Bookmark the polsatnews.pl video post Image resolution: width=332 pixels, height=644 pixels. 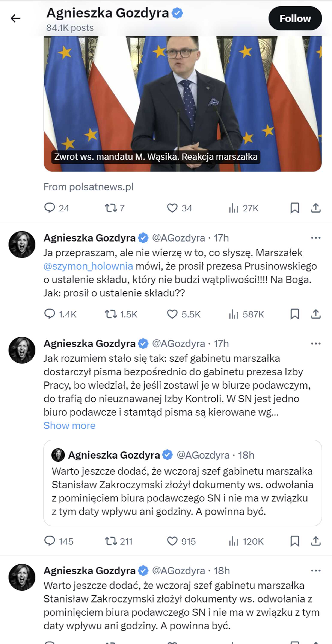coord(295,208)
